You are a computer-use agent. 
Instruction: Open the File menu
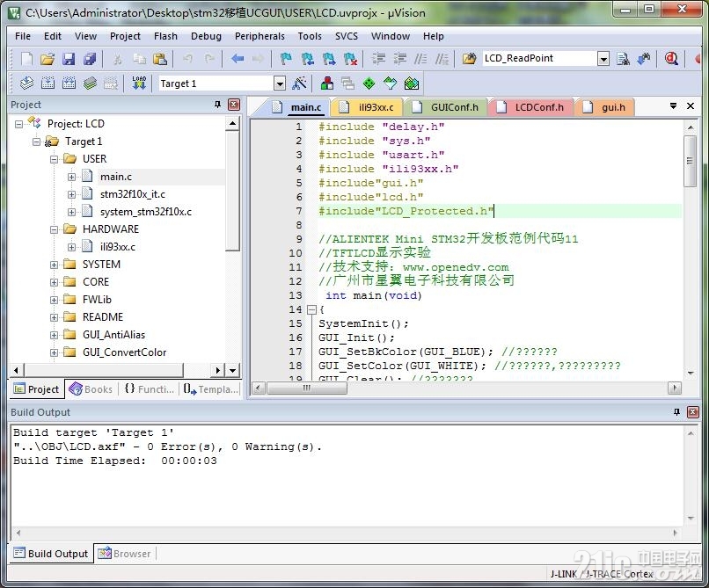point(23,36)
